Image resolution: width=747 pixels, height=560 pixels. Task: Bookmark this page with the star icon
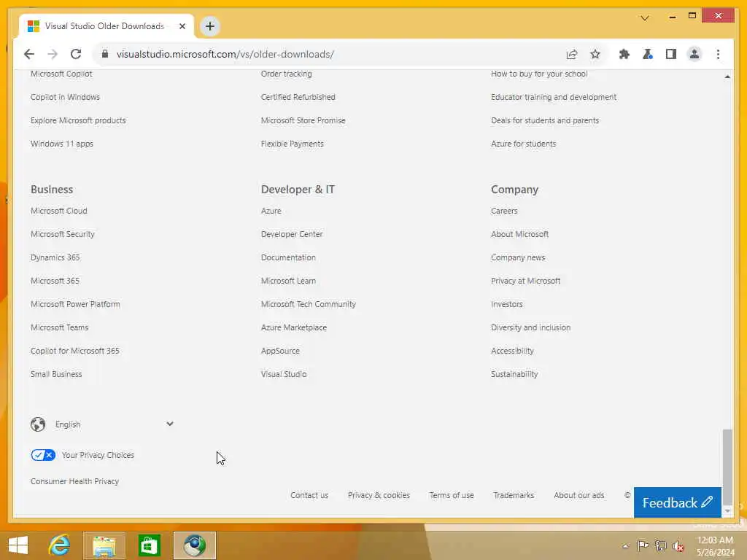[x=595, y=54]
